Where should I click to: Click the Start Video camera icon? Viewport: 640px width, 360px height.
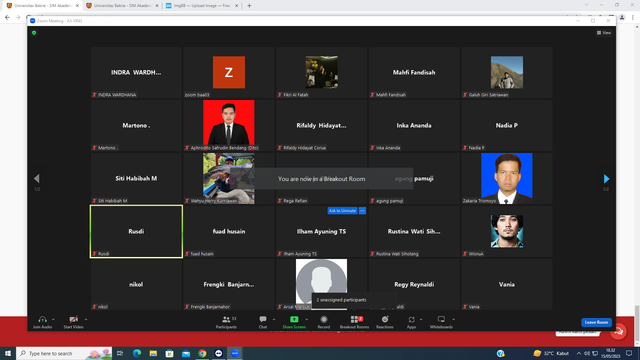point(73,319)
